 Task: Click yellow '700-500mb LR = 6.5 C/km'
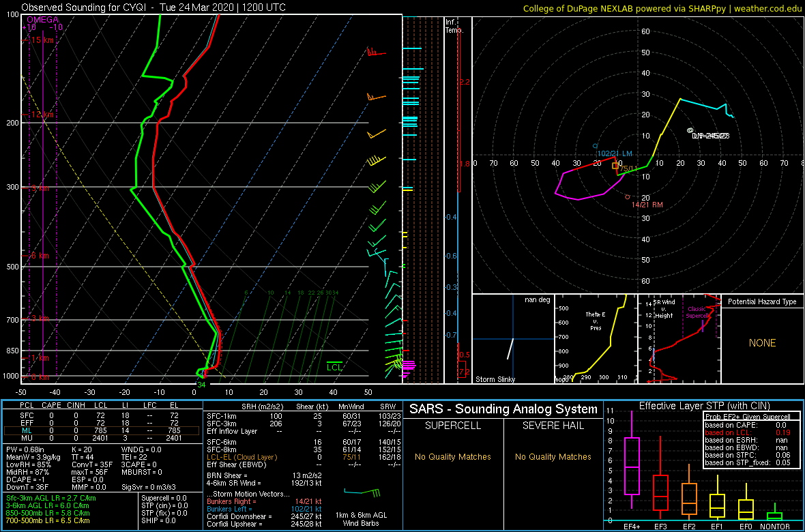(48, 522)
